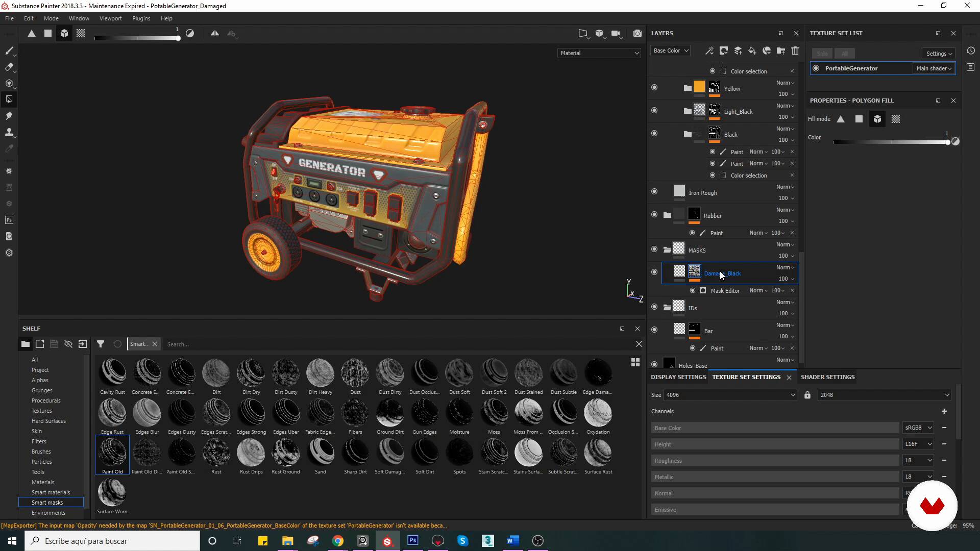Hide the Rubber layer
Viewport: 980px width, 551px height.
[x=654, y=214]
